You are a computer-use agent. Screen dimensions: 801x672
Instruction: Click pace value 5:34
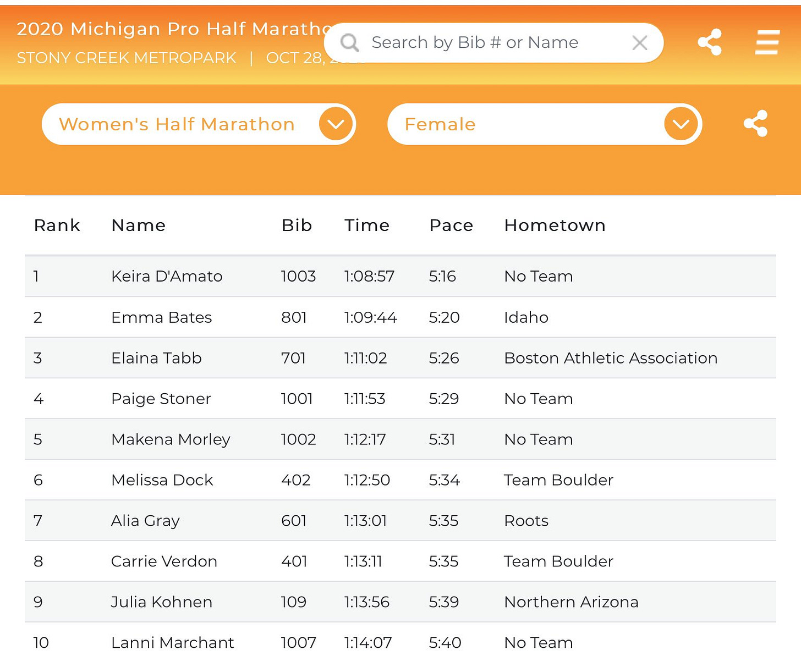[445, 480]
